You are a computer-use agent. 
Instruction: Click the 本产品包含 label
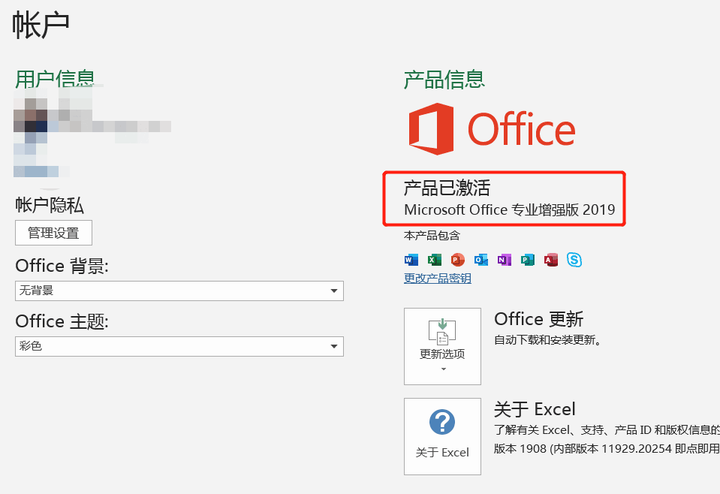coord(432,236)
